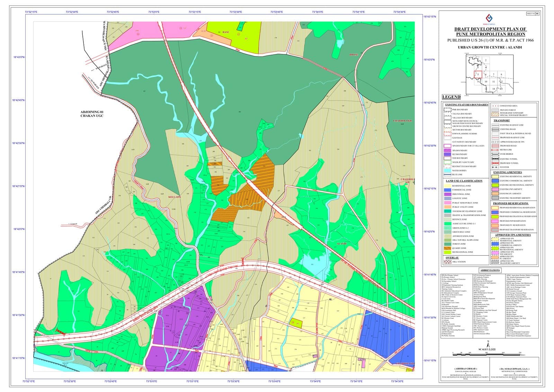
Task: Click the Water Bodies legend swatch
Action: click(447, 171)
